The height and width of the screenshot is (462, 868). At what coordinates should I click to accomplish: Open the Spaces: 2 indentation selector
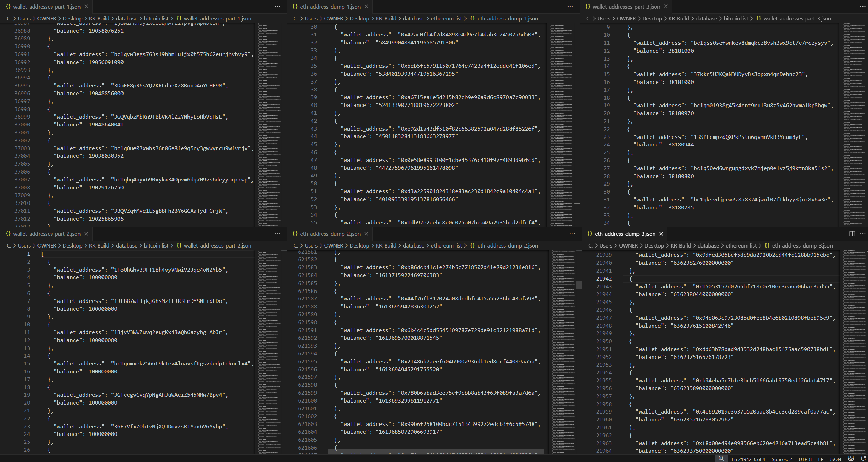coord(781,459)
